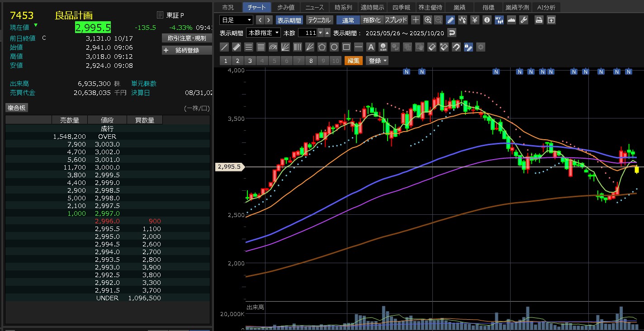Toggle the magnet snap tool

pos(456,47)
